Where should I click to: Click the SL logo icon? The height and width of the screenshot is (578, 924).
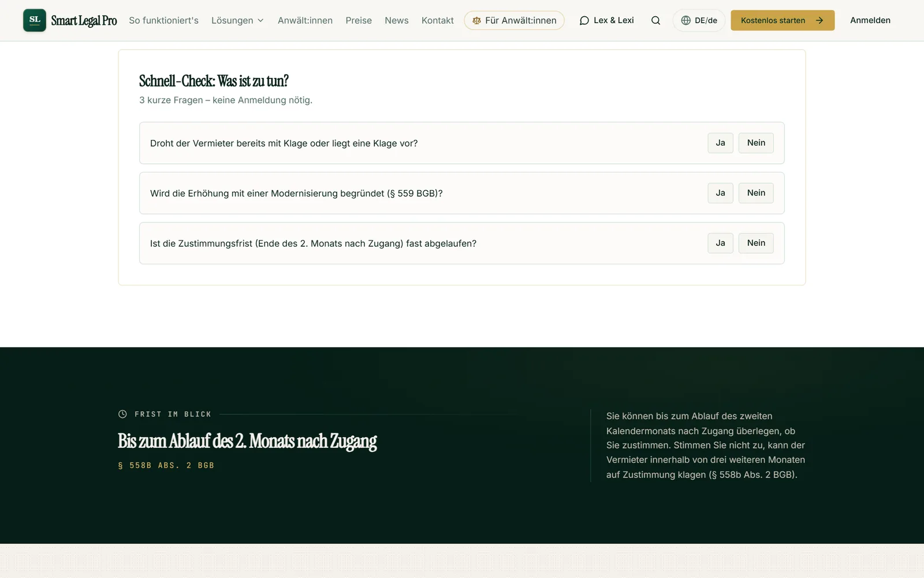point(35,20)
